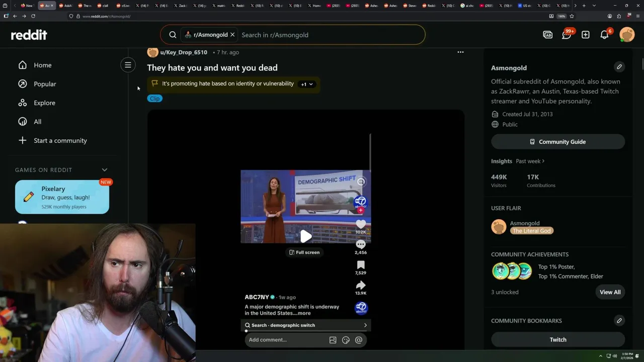Open the user avatar menu
Image resolution: width=644 pixels, height=362 pixels.
coord(627,35)
